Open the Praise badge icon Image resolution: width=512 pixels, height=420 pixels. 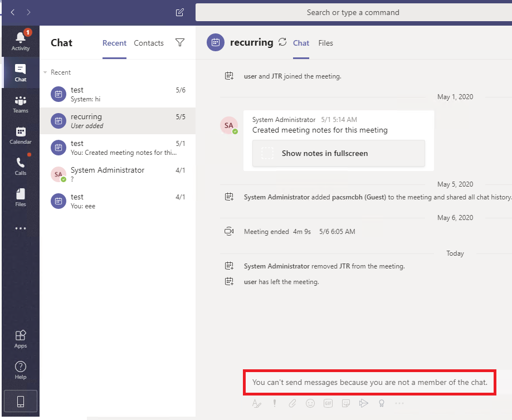(382, 403)
